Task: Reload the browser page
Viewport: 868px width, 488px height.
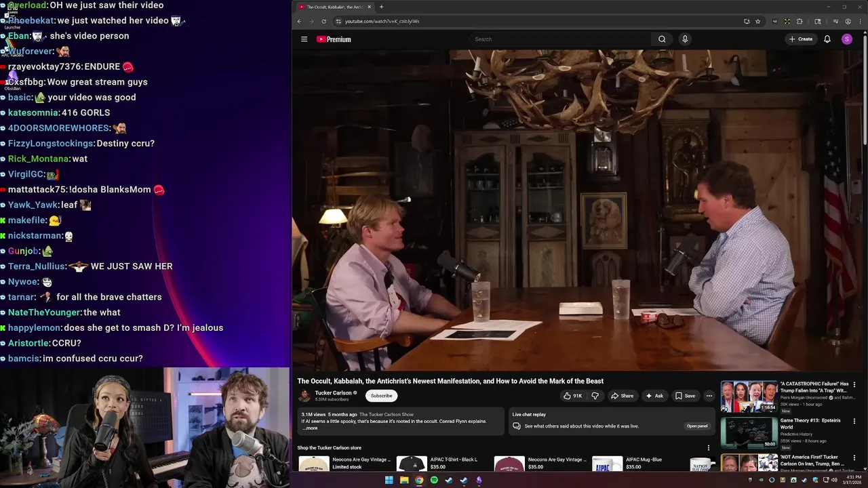Action: (323, 21)
